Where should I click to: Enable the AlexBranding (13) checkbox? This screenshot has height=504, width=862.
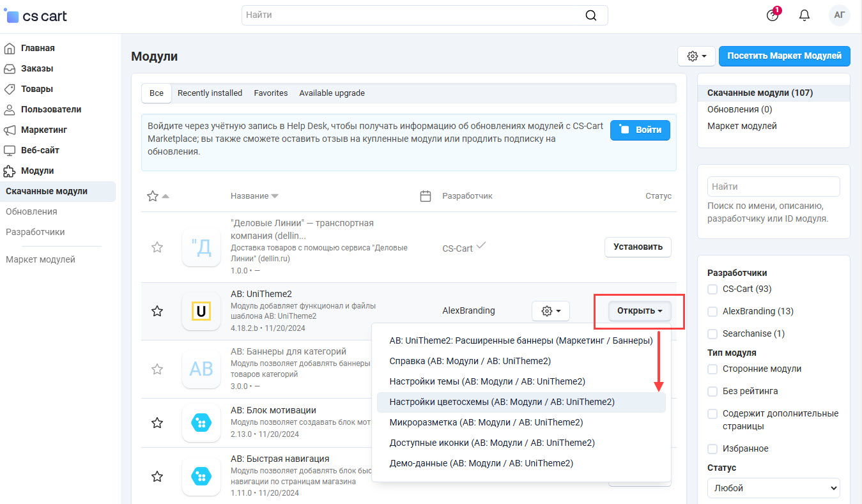coord(712,312)
